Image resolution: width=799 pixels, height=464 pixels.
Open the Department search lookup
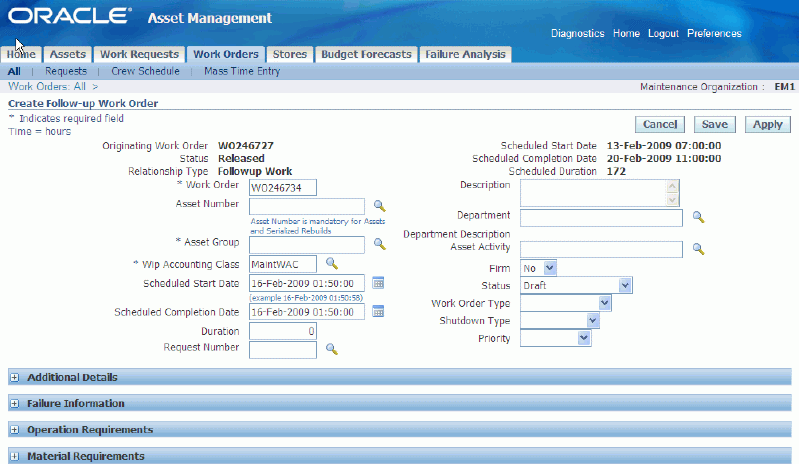click(698, 217)
